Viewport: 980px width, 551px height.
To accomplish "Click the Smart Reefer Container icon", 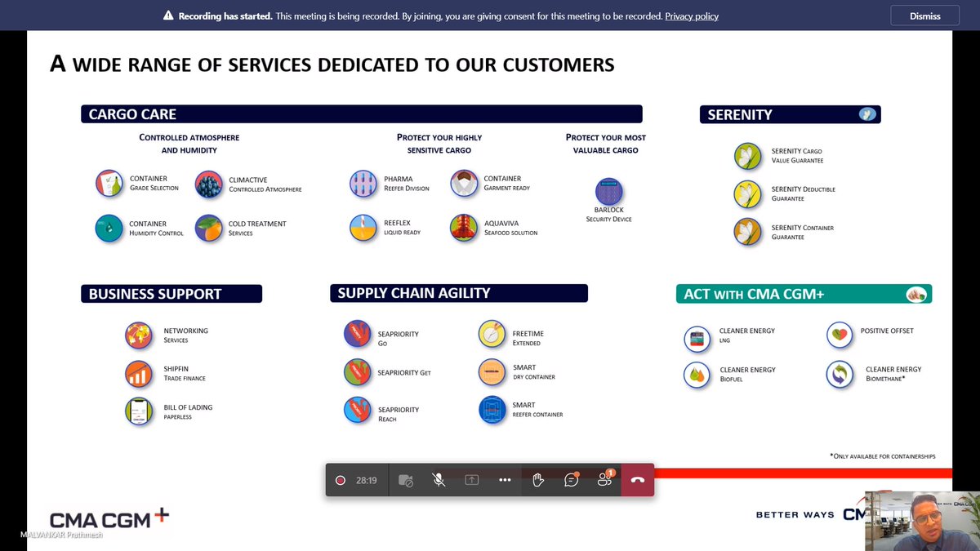I will click(x=492, y=410).
